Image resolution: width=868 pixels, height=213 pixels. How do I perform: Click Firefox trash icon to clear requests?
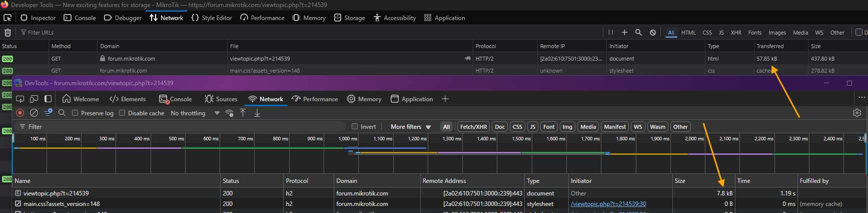point(8,33)
